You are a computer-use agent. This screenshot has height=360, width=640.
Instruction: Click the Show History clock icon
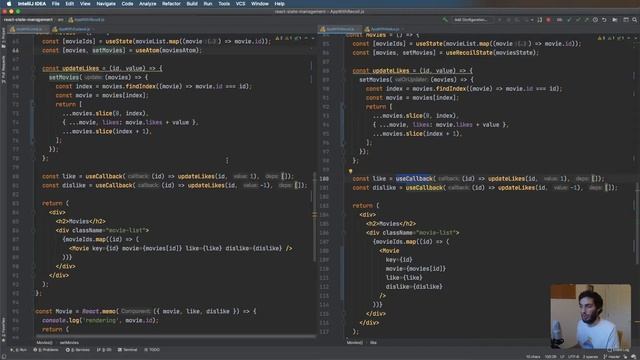click(x=595, y=20)
